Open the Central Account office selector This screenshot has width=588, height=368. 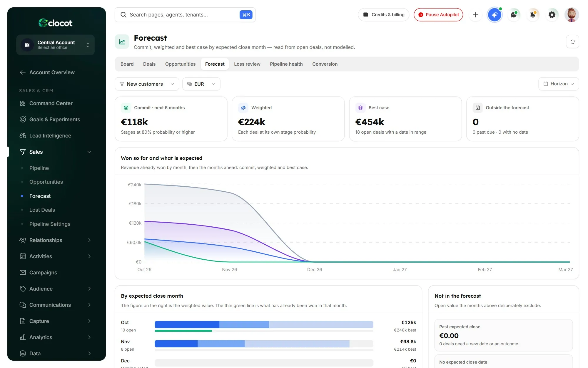point(56,45)
